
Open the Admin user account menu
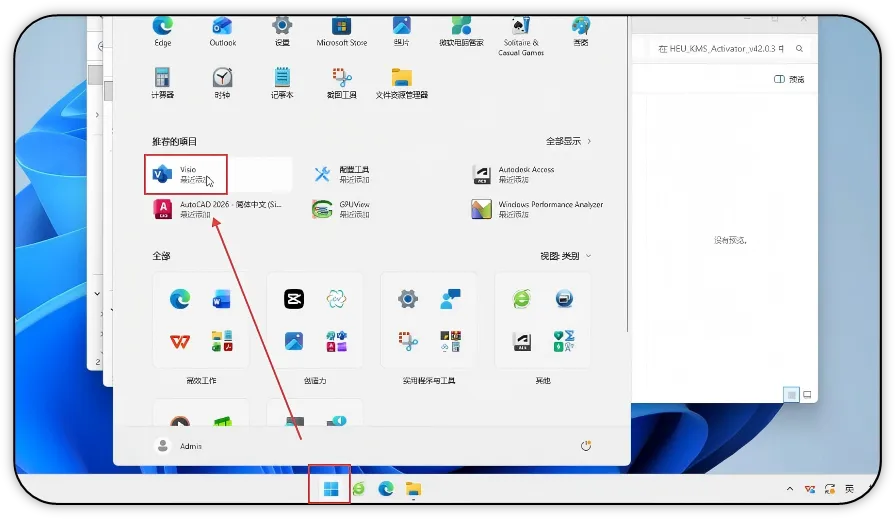(178, 446)
